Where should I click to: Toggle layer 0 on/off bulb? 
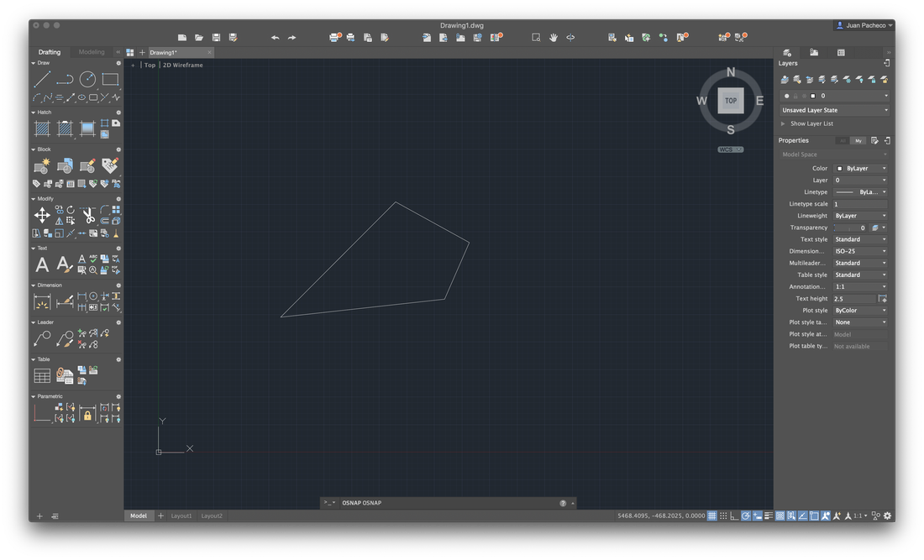tap(787, 96)
